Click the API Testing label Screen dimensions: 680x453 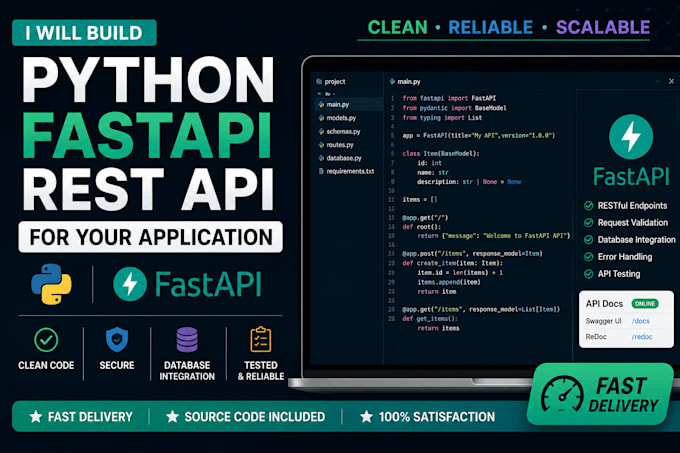point(618,274)
